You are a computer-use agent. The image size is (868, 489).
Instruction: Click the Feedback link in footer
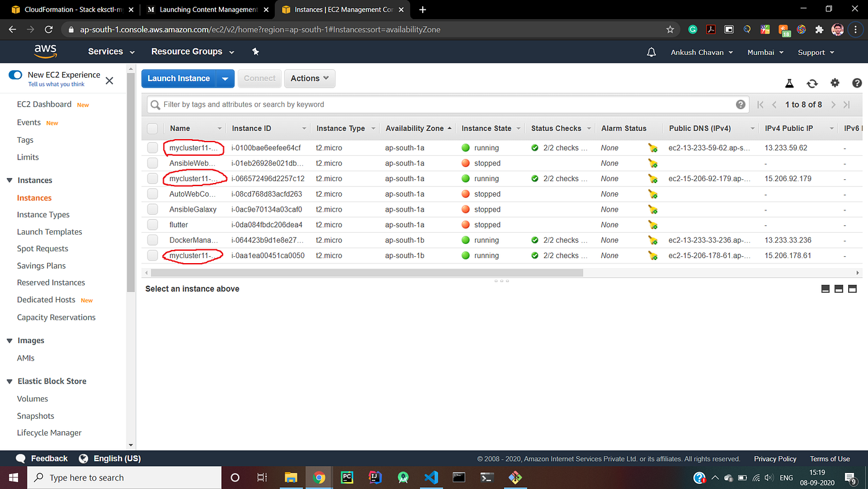(42, 459)
